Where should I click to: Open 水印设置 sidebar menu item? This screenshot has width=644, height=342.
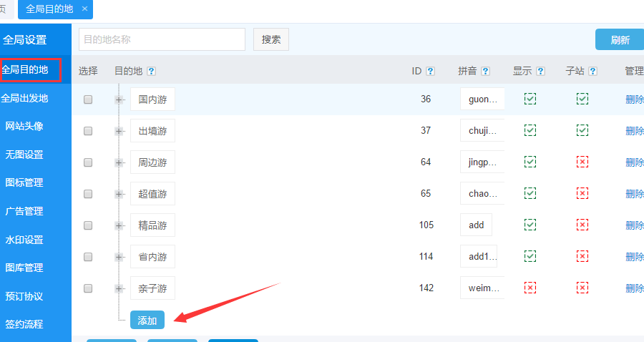[24, 240]
